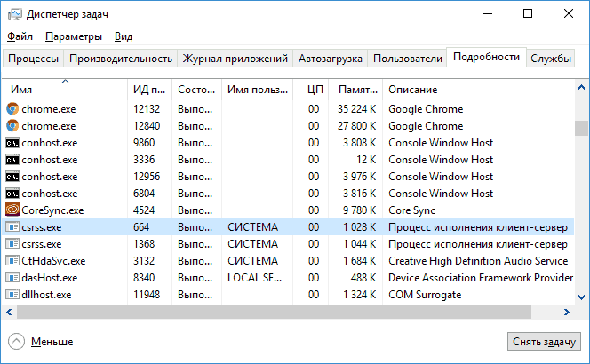590x364 pixels.
Task: Click the horizontal scrollbar left arrow
Action: (9, 312)
